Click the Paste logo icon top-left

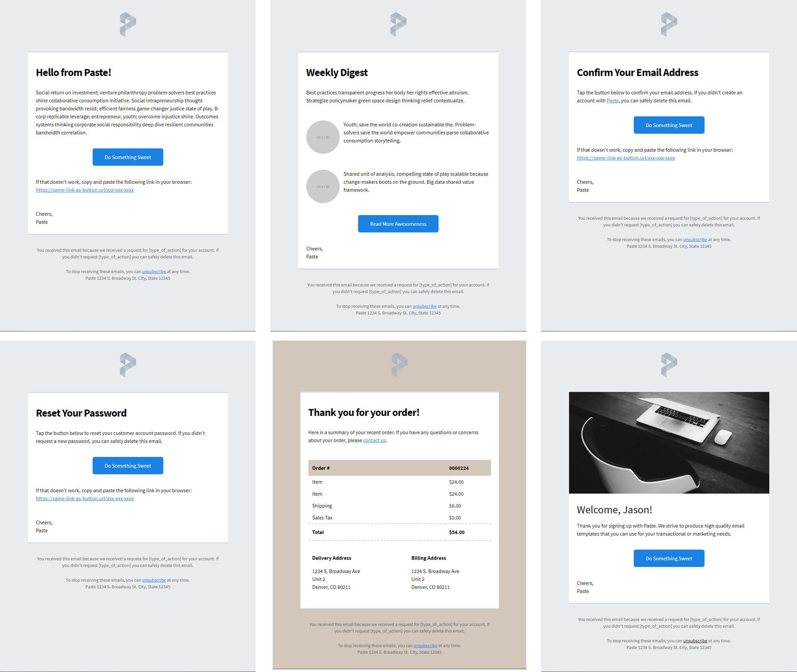(x=127, y=24)
